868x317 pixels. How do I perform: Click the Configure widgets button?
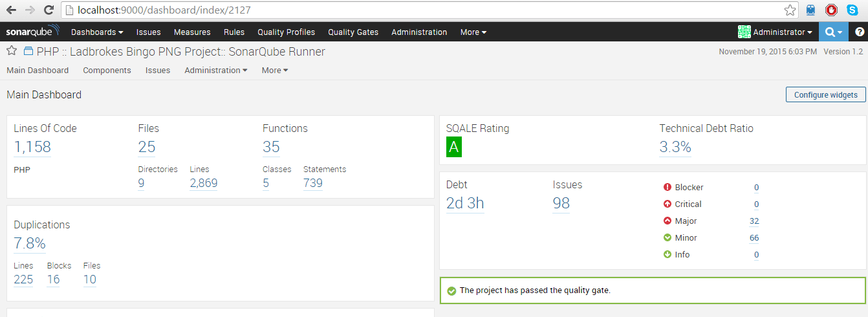pyautogui.click(x=825, y=94)
